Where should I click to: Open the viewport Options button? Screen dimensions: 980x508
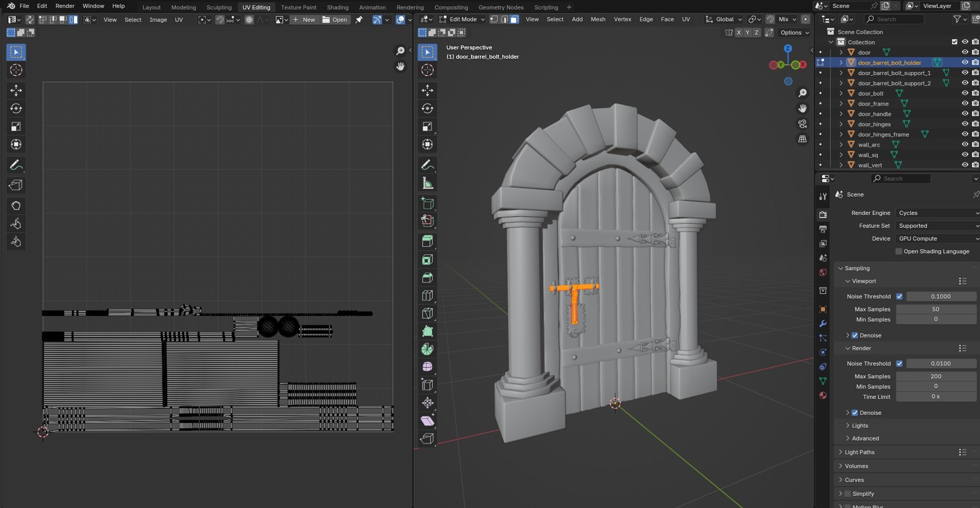(x=795, y=33)
